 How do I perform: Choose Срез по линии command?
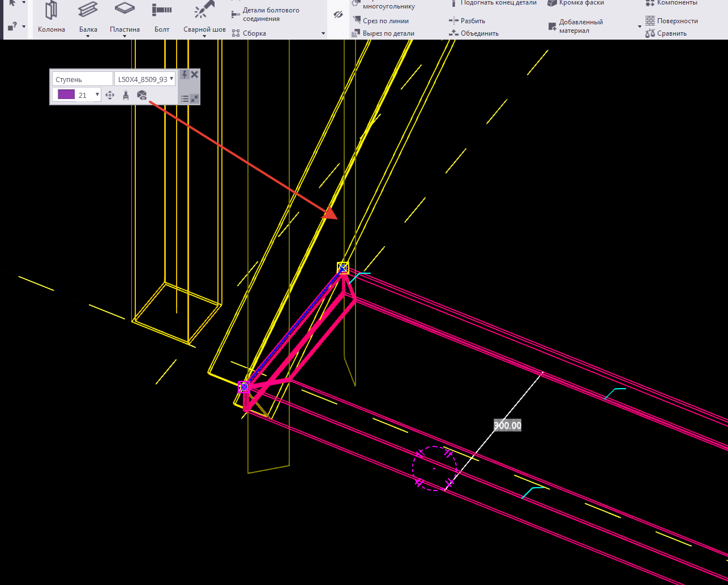pyautogui.click(x=385, y=21)
